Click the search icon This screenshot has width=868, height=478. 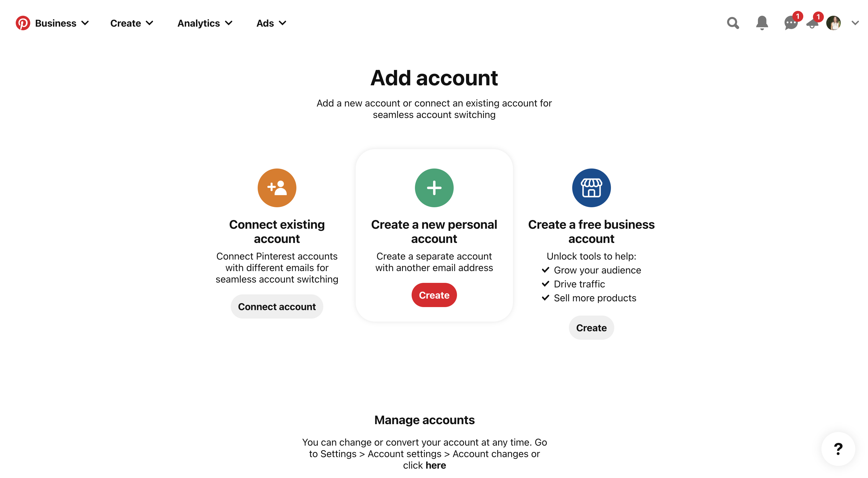point(733,23)
